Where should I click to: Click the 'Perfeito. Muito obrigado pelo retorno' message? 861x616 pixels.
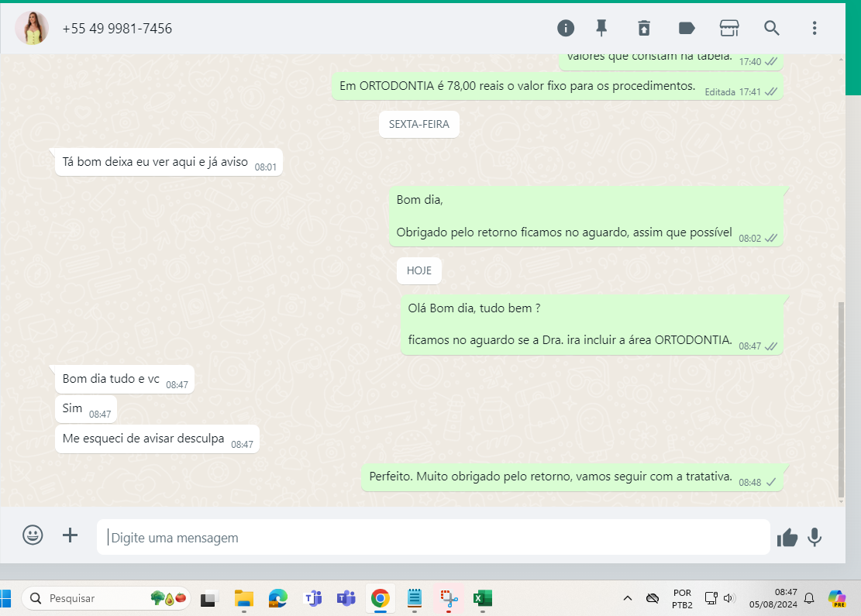click(572, 477)
